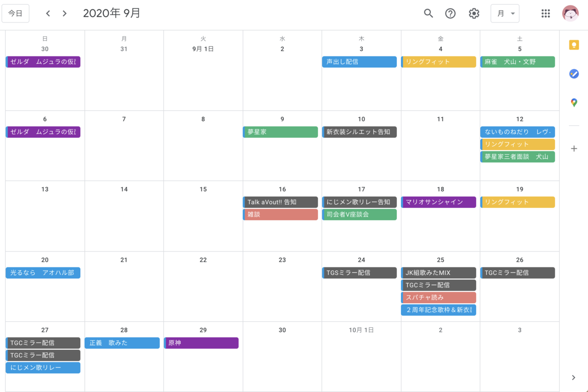
Task: Open the 司会者V座談会 event
Action: coord(359,214)
